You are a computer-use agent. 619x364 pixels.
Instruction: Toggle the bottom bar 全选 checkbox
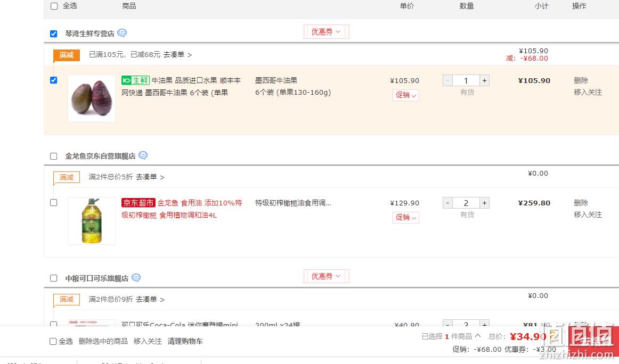coord(53,342)
